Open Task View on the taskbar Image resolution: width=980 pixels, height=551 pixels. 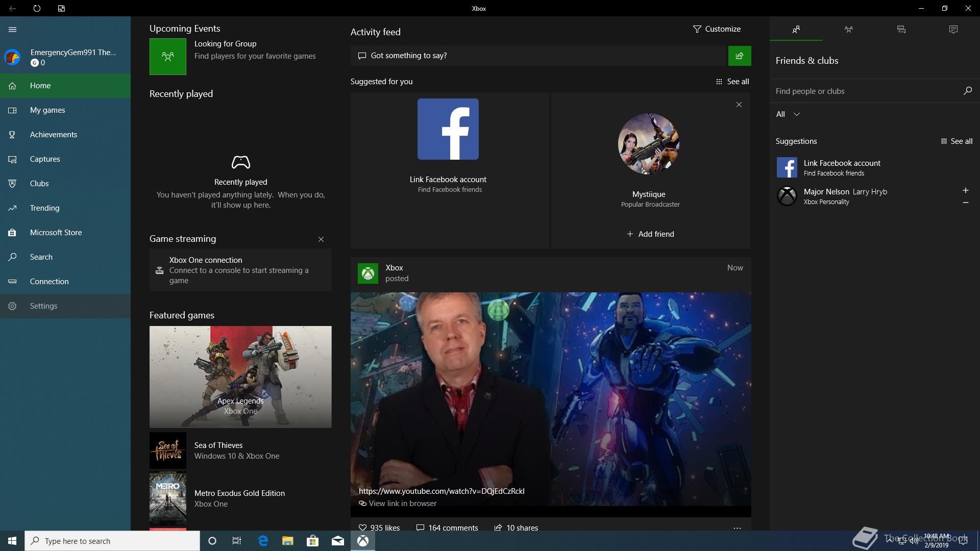237,541
